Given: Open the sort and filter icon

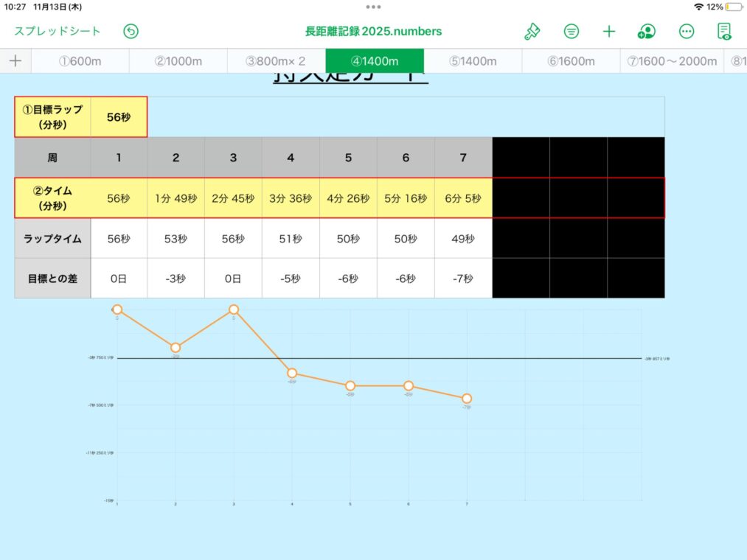Looking at the screenshot, I should point(571,32).
